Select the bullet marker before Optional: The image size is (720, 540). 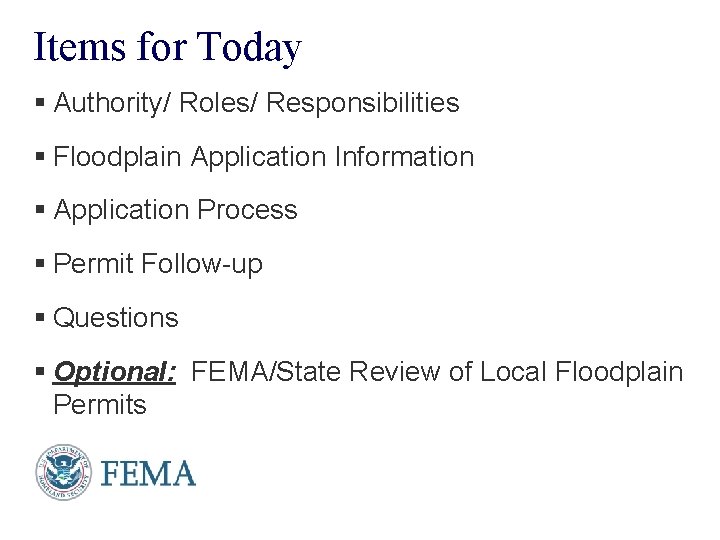41,373
